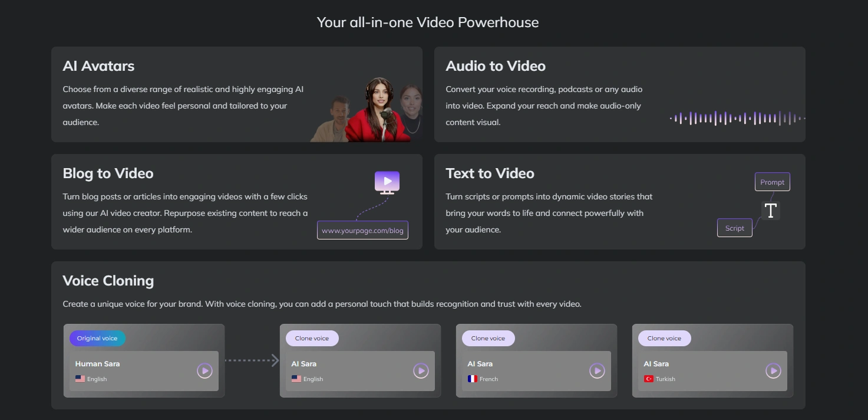
Task: Click the US flag under AI Sara English
Action: pos(296,379)
